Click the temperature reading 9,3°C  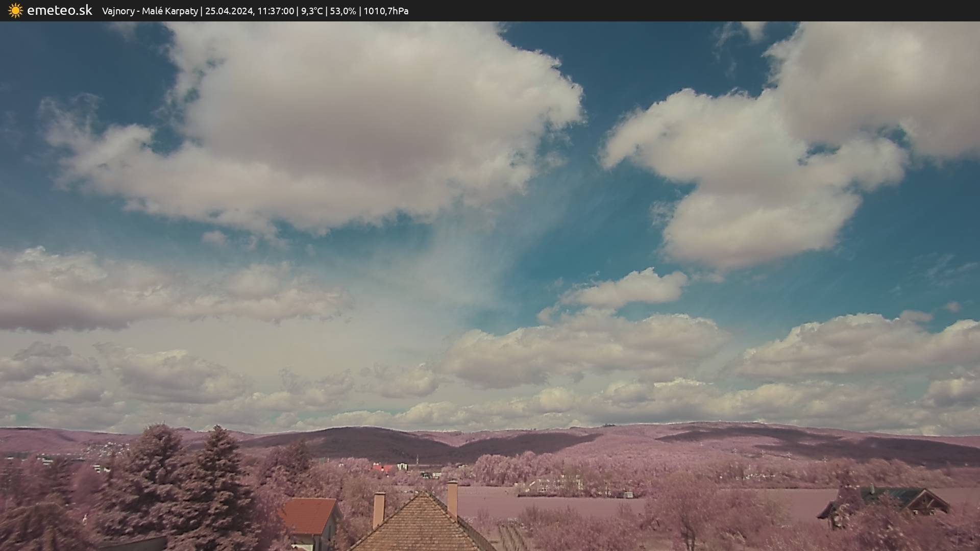[x=311, y=11]
